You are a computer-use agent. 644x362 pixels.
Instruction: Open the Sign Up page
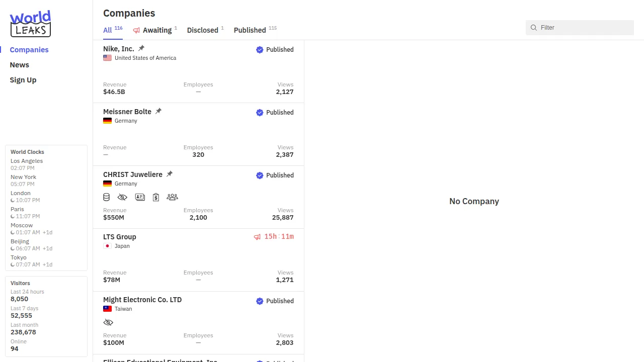(x=23, y=80)
